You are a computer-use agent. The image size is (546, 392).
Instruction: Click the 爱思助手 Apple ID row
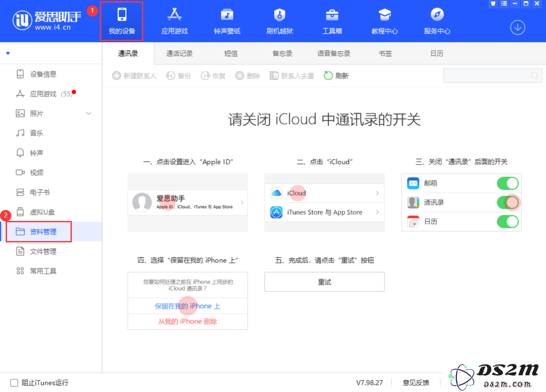(x=188, y=203)
